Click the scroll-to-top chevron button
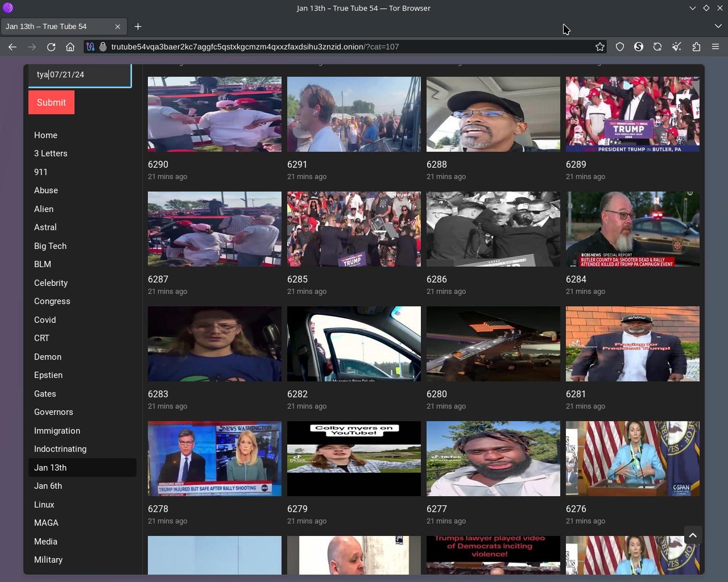The width and height of the screenshot is (728, 582). tap(693, 535)
